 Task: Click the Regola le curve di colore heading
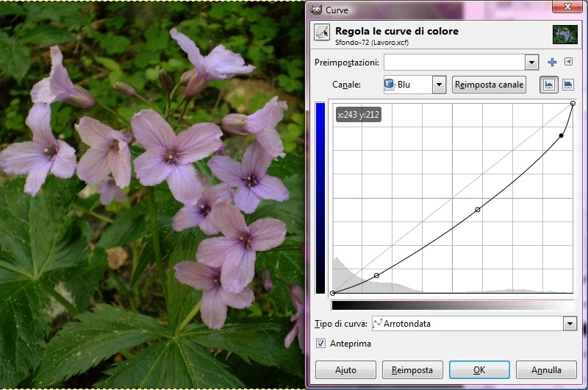[x=397, y=31]
